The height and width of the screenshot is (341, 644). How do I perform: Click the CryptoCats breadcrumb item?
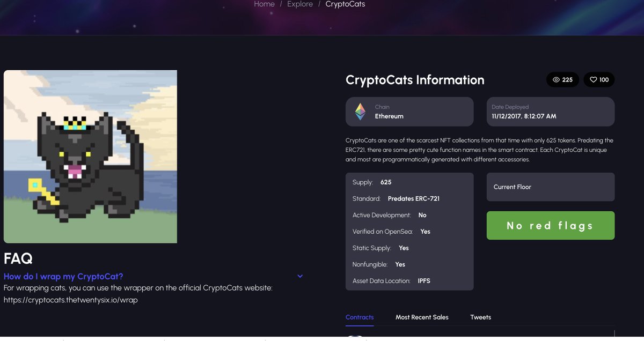(345, 4)
